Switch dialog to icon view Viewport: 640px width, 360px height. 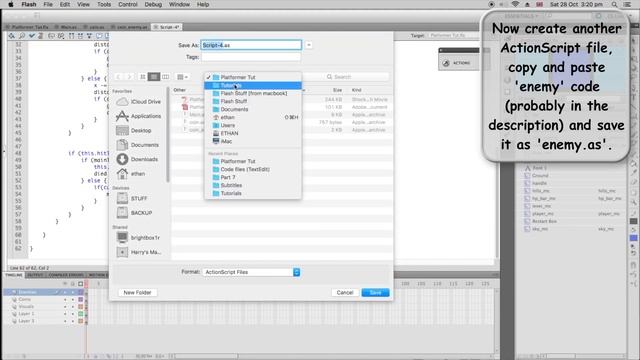[x=142, y=77]
